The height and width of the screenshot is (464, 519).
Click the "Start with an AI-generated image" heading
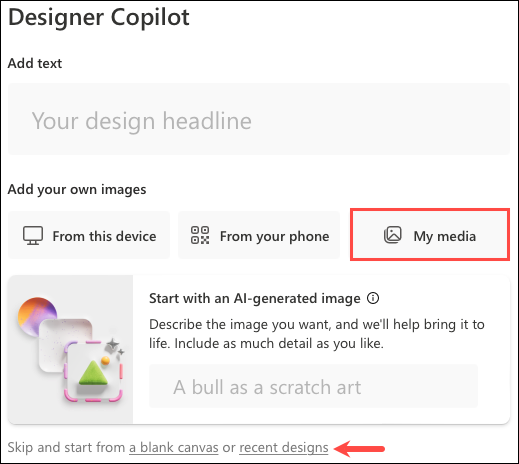255,298
